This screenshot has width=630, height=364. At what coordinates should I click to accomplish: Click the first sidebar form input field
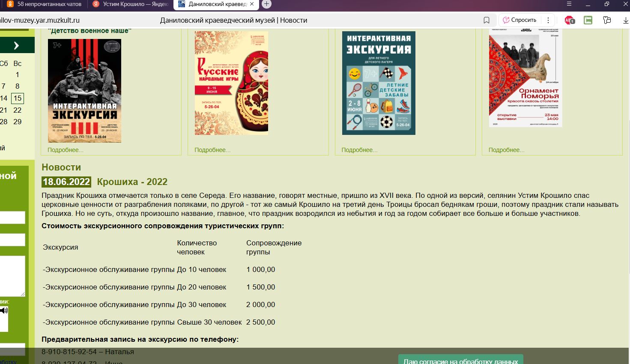(12, 218)
